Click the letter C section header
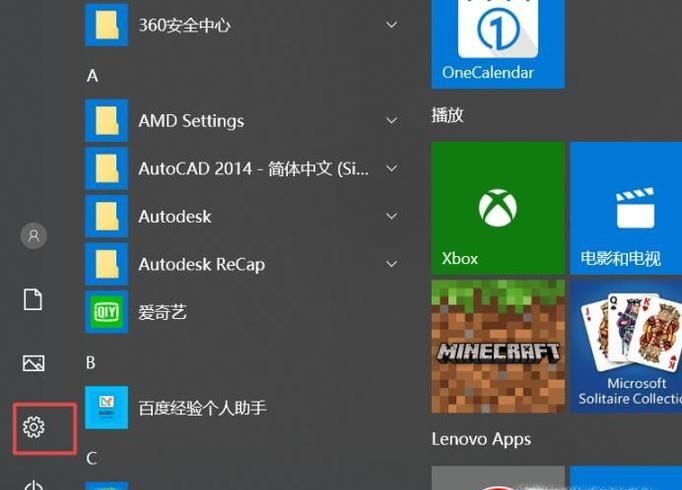 click(x=91, y=458)
